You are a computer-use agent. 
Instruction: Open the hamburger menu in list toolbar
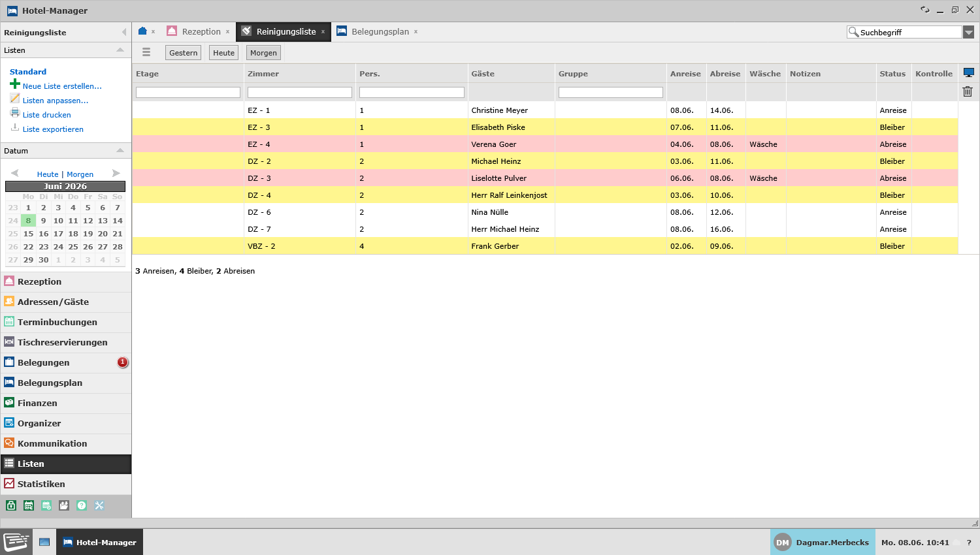click(x=146, y=52)
